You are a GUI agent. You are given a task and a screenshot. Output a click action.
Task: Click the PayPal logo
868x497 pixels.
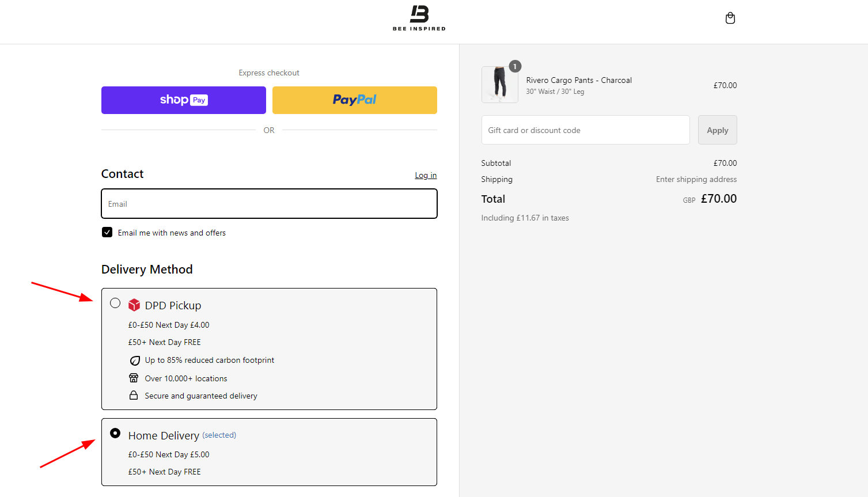click(354, 100)
